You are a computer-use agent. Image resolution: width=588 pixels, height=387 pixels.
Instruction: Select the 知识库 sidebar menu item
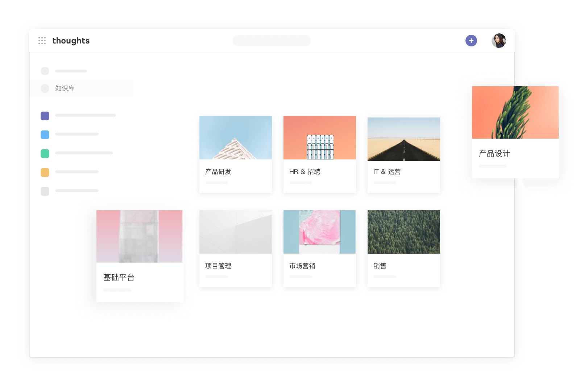tap(65, 88)
